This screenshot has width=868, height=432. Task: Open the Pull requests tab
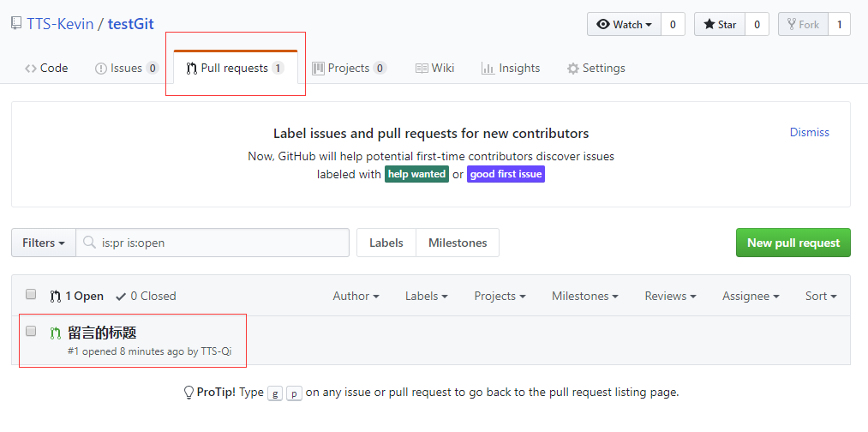point(236,69)
